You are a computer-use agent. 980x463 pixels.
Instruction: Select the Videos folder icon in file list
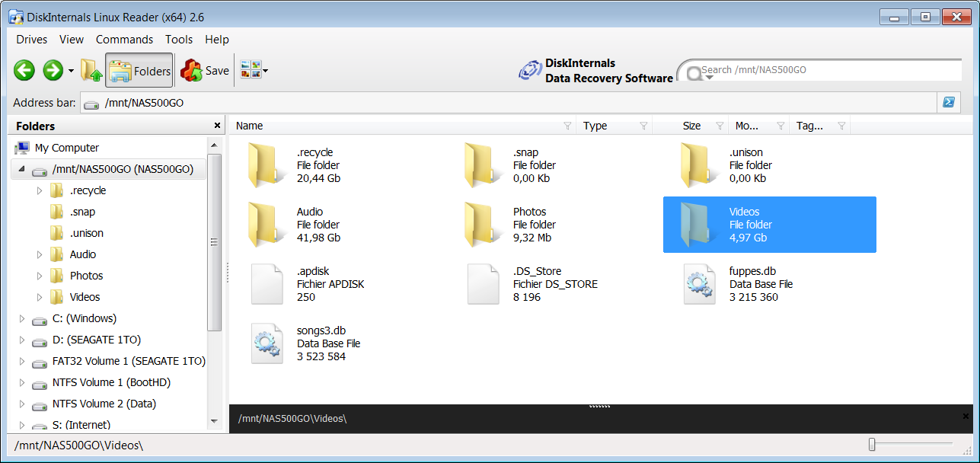tap(699, 225)
